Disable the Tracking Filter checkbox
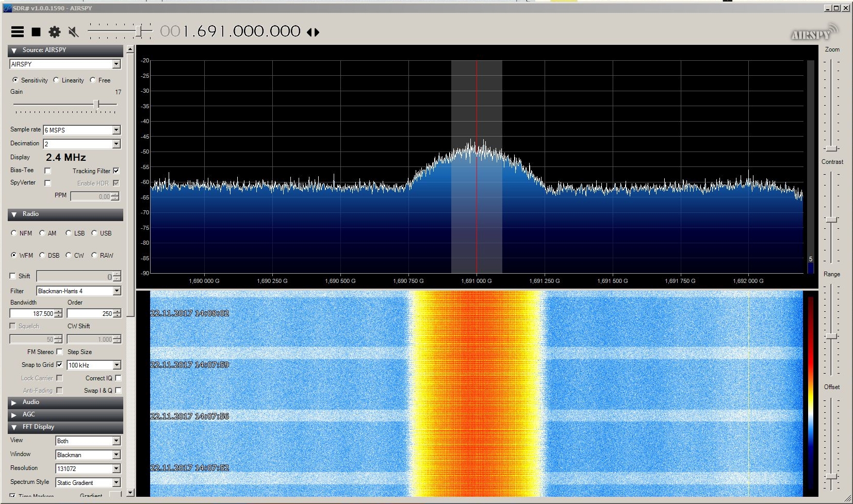This screenshot has height=504, width=853. click(x=116, y=171)
